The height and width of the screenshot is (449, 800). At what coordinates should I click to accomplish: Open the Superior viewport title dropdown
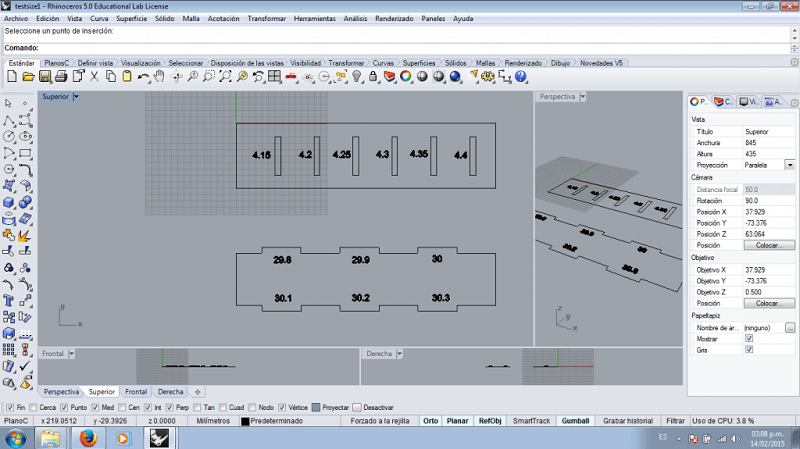point(76,96)
